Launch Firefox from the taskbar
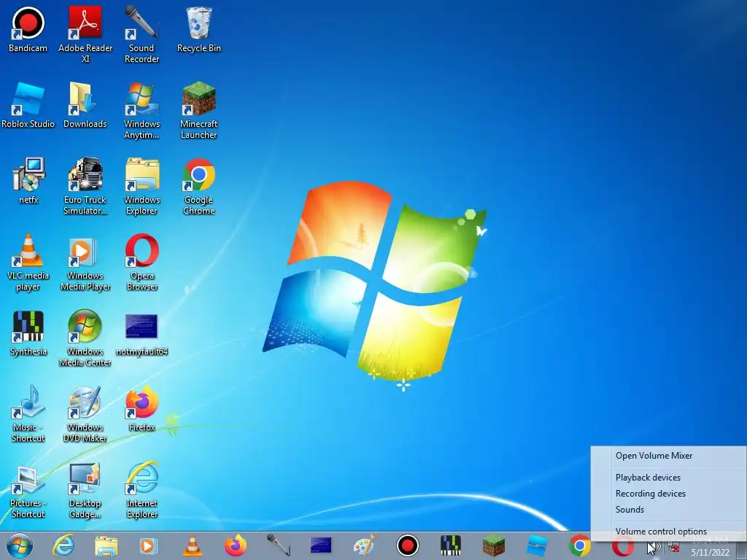Viewport: 747px width, 560px height. coord(236,545)
